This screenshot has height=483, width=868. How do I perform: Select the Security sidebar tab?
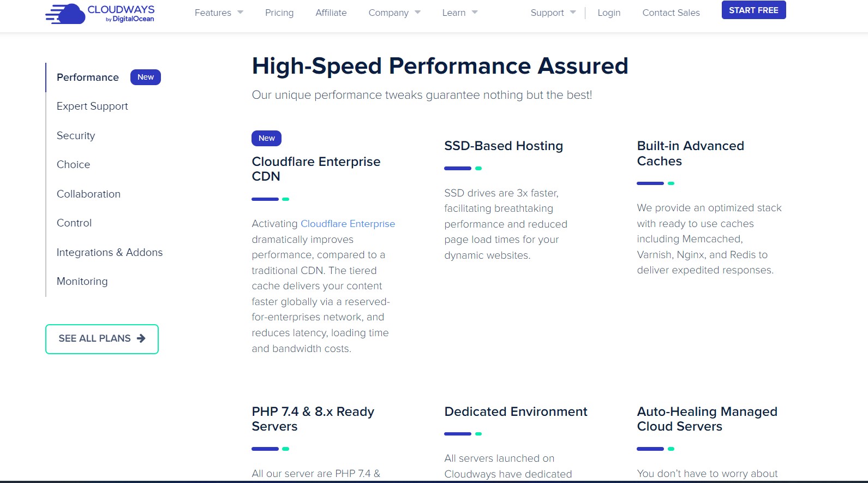tap(76, 135)
